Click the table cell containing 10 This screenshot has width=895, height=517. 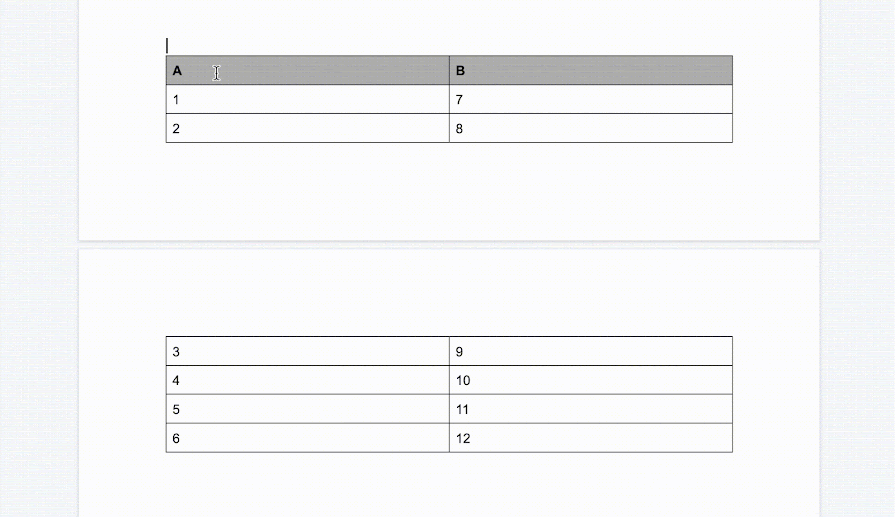point(591,380)
